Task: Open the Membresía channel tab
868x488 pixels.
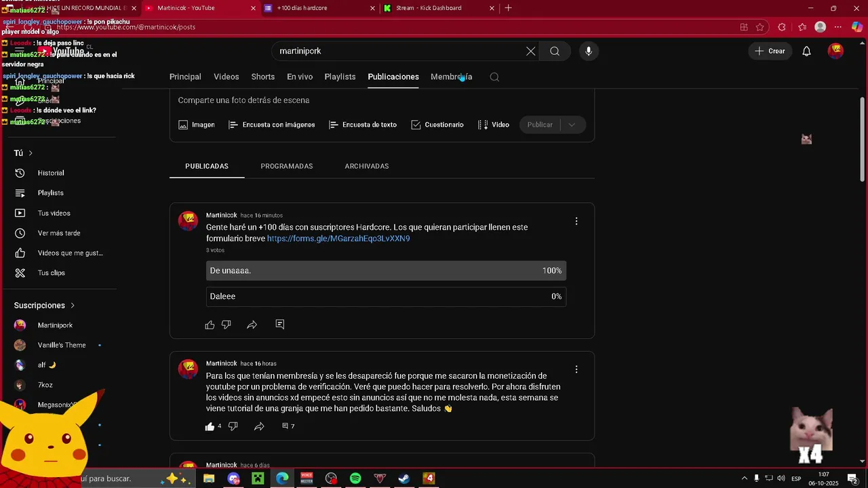Action: click(x=451, y=77)
